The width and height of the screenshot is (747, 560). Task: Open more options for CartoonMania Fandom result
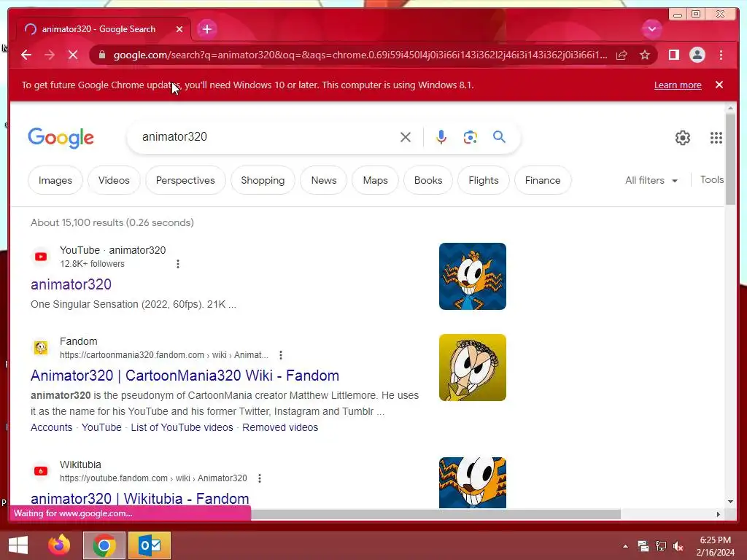[x=281, y=355]
